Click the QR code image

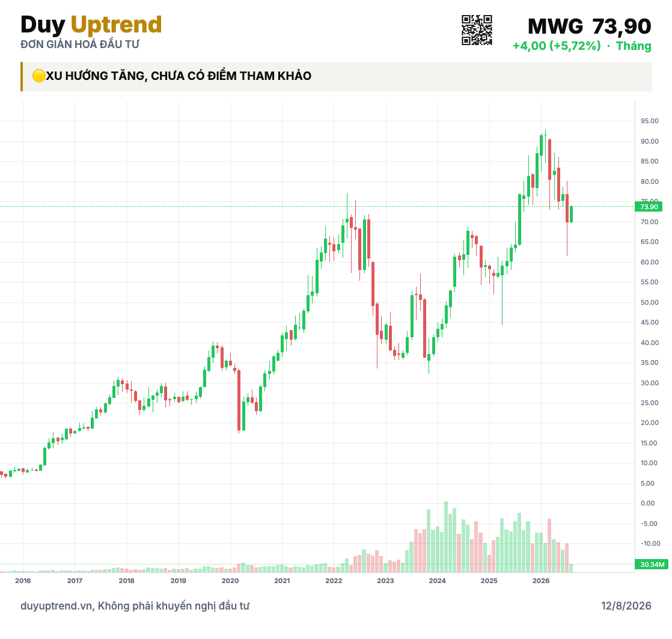pos(477,30)
